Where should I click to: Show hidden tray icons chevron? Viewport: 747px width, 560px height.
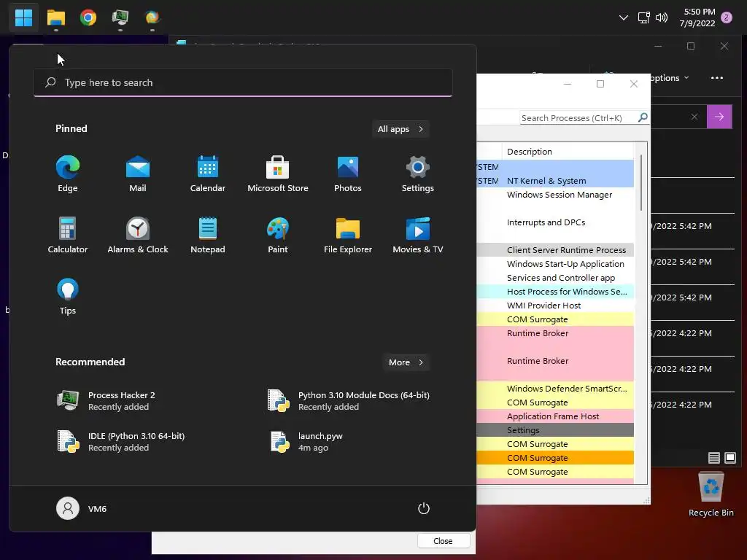pyautogui.click(x=623, y=17)
